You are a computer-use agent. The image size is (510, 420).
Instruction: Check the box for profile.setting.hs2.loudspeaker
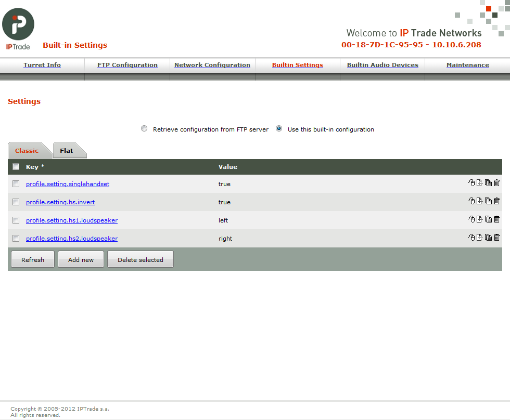coord(16,239)
